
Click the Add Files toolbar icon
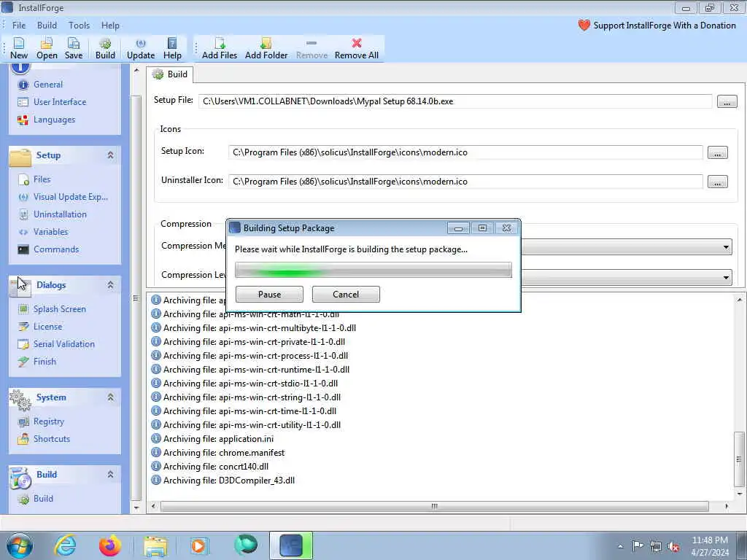220,49
